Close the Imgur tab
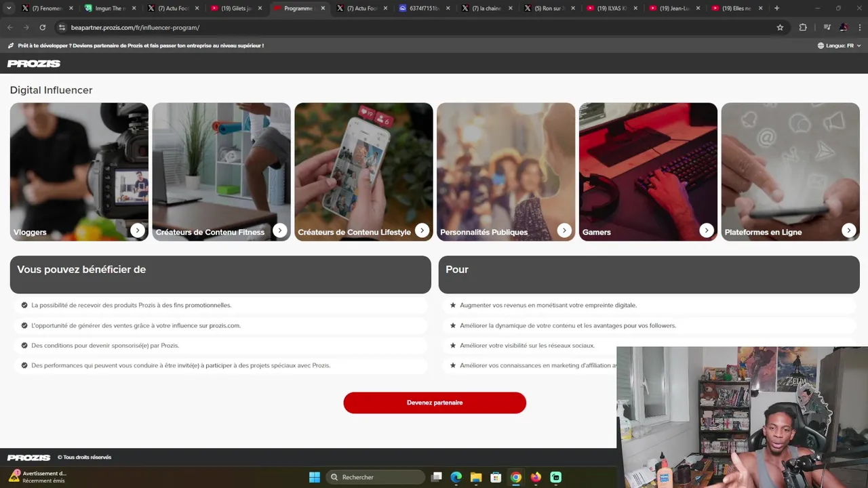The width and height of the screenshot is (868, 488). click(x=134, y=8)
